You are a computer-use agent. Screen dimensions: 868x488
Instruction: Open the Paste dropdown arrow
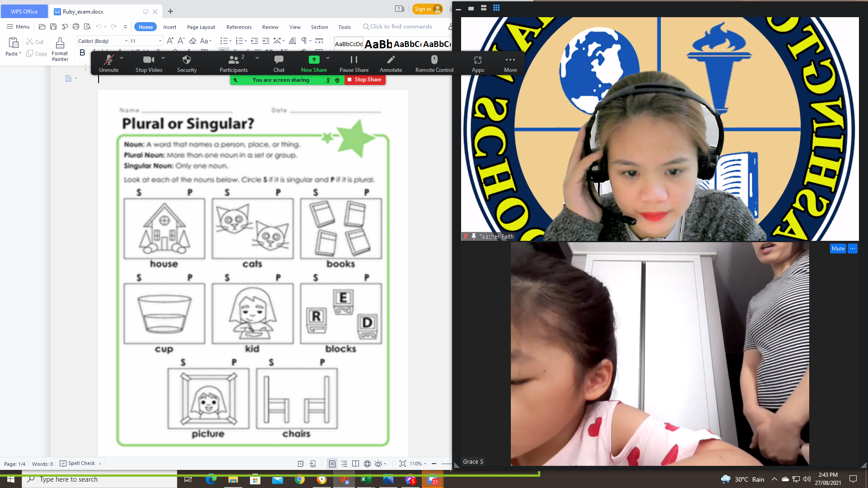point(20,53)
